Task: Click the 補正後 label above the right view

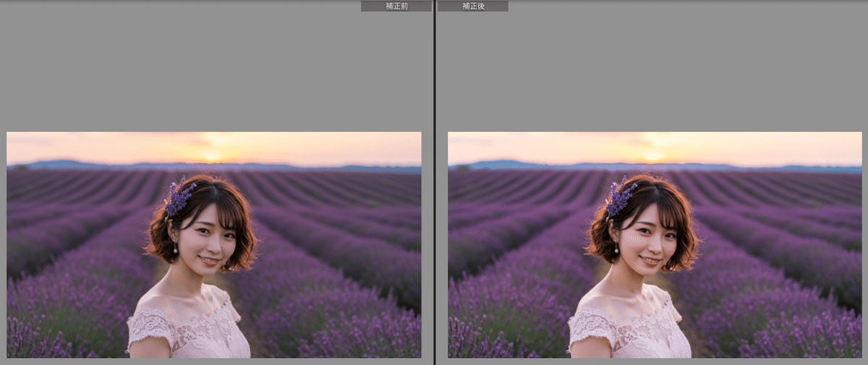Action: [x=472, y=6]
